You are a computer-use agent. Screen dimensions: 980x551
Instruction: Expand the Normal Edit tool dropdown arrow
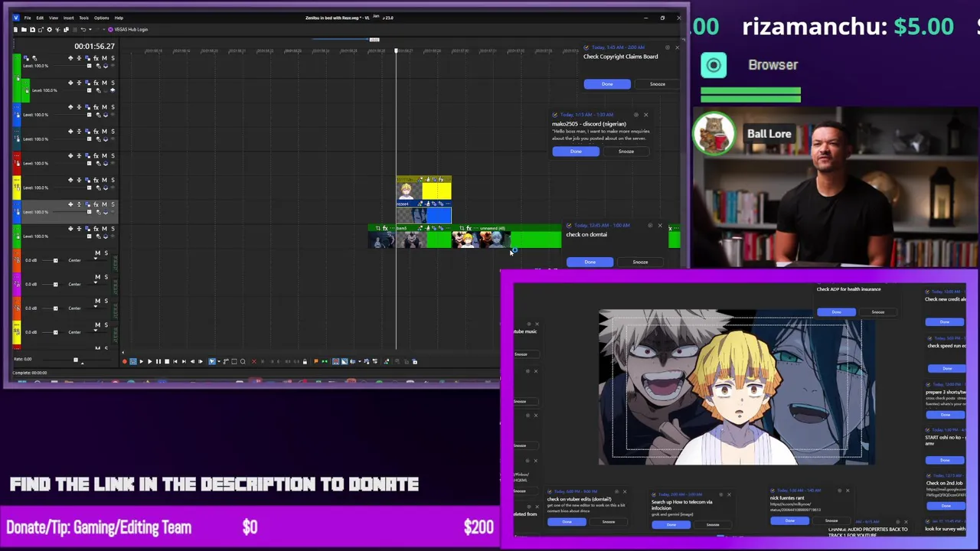click(219, 361)
